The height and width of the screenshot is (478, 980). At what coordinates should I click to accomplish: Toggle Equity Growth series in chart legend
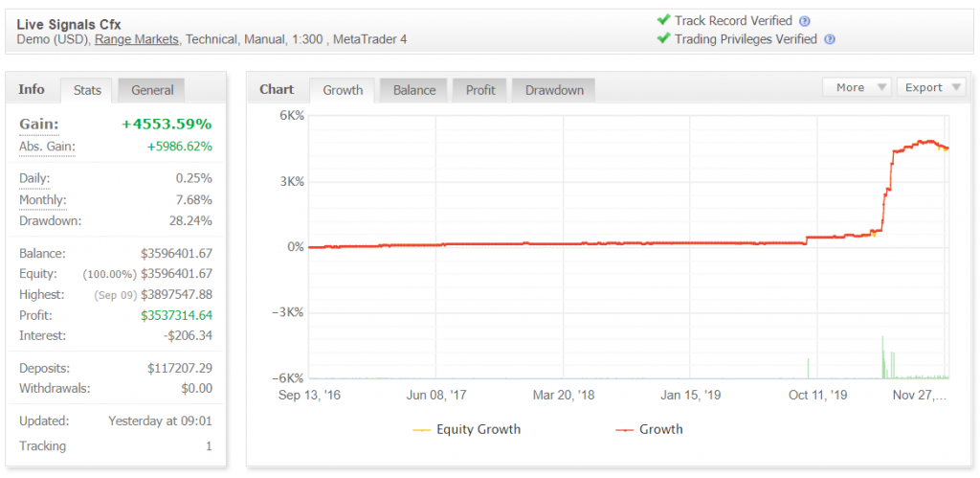point(467,429)
